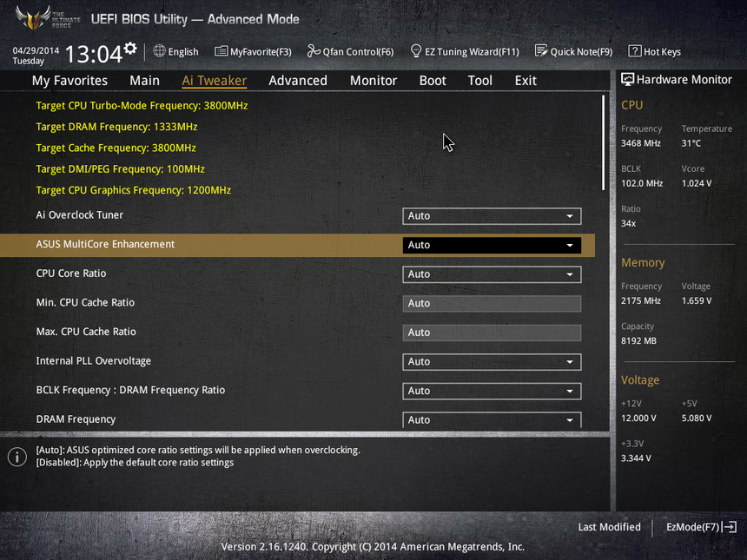Expand the CPU Core Ratio dropdown
747x560 pixels.
[492, 274]
